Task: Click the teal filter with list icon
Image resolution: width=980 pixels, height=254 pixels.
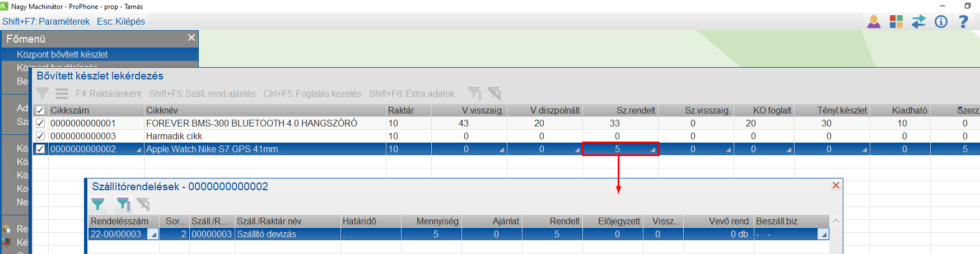Action: click(x=123, y=205)
